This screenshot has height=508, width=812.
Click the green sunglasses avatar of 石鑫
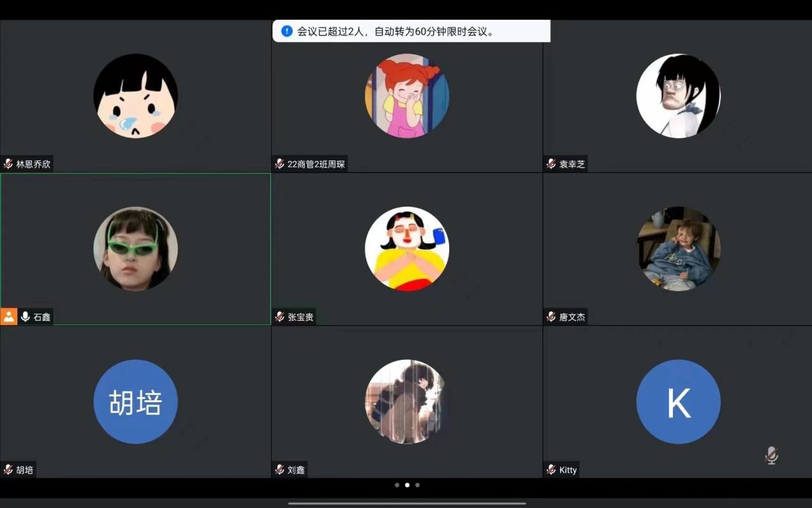click(x=135, y=248)
